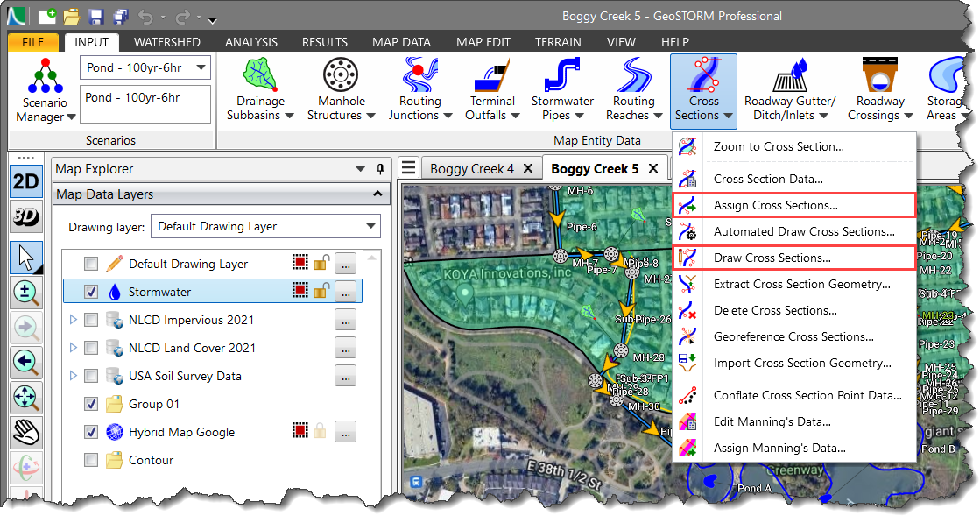The height and width of the screenshot is (516, 980).
Task: Expand the NLCD Impervious 2021 layer
Action: (x=74, y=320)
